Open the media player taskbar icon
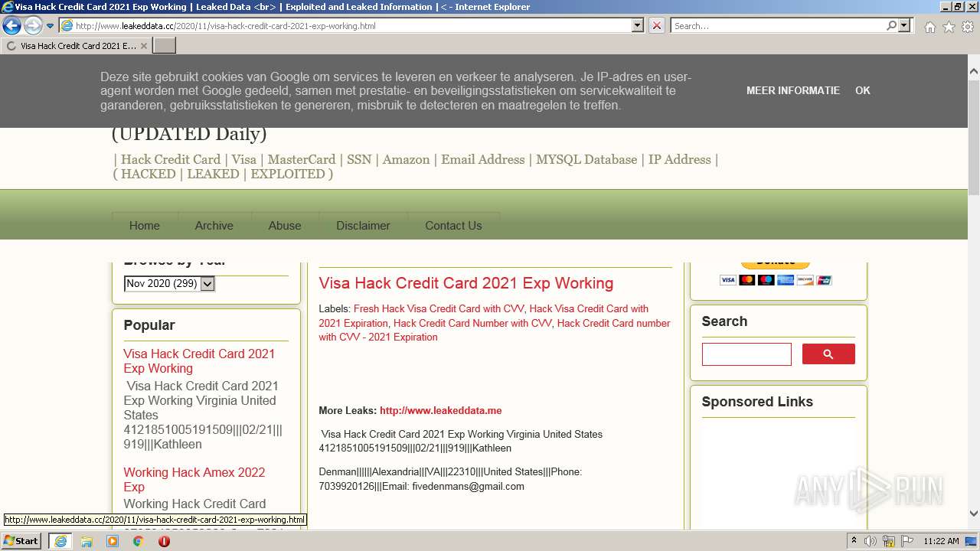Viewport: 980px width, 551px height. pos(113,541)
